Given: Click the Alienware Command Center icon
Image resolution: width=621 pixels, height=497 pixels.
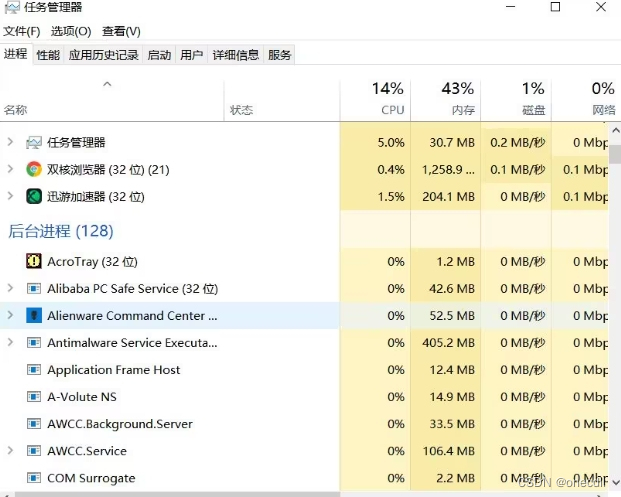Looking at the screenshot, I should tap(34, 316).
